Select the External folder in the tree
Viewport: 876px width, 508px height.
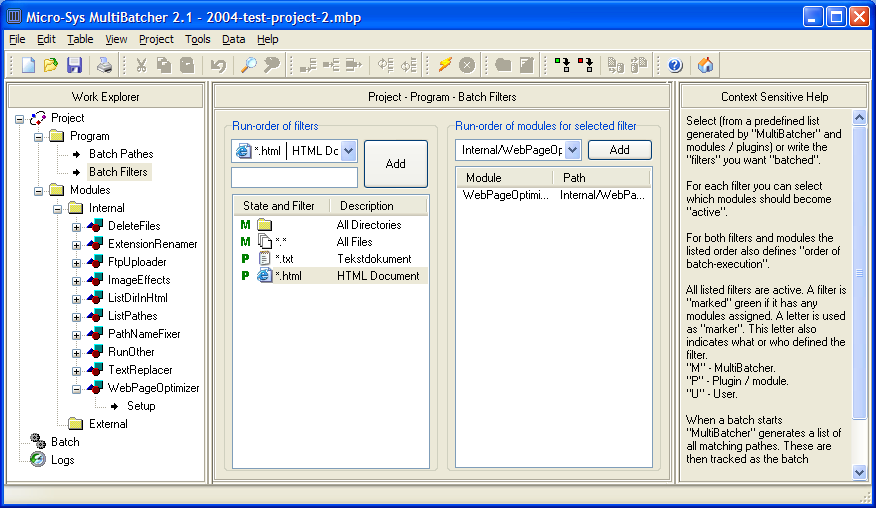[x=108, y=424]
